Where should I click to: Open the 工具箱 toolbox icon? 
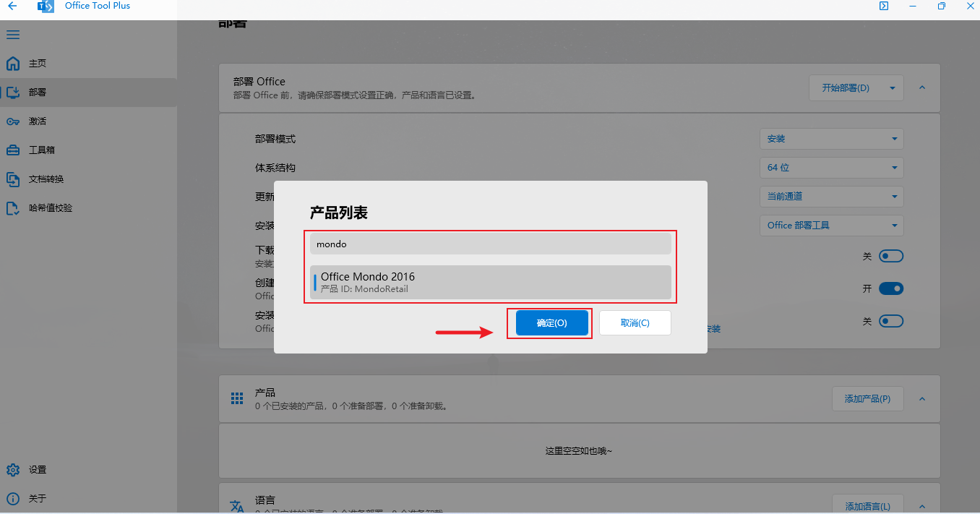[13, 150]
